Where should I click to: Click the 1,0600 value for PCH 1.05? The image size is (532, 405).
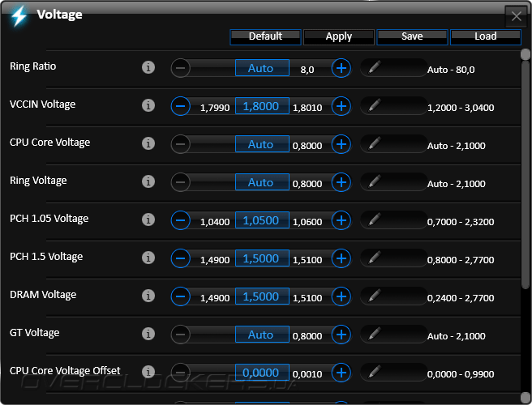307,222
